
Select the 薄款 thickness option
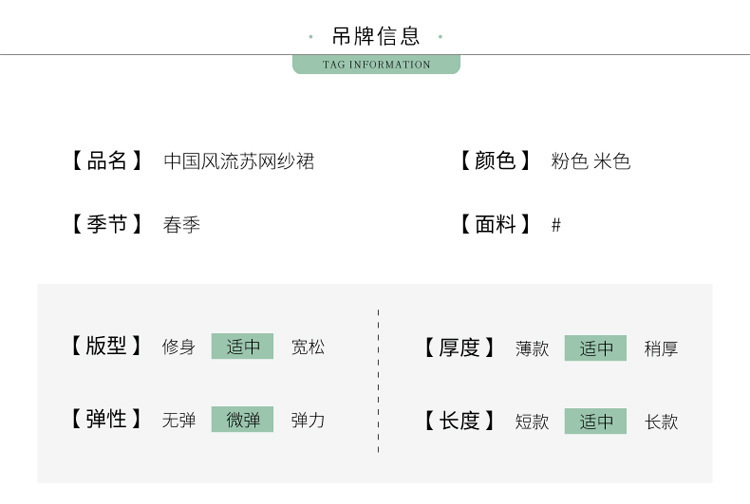pyautogui.click(x=532, y=349)
